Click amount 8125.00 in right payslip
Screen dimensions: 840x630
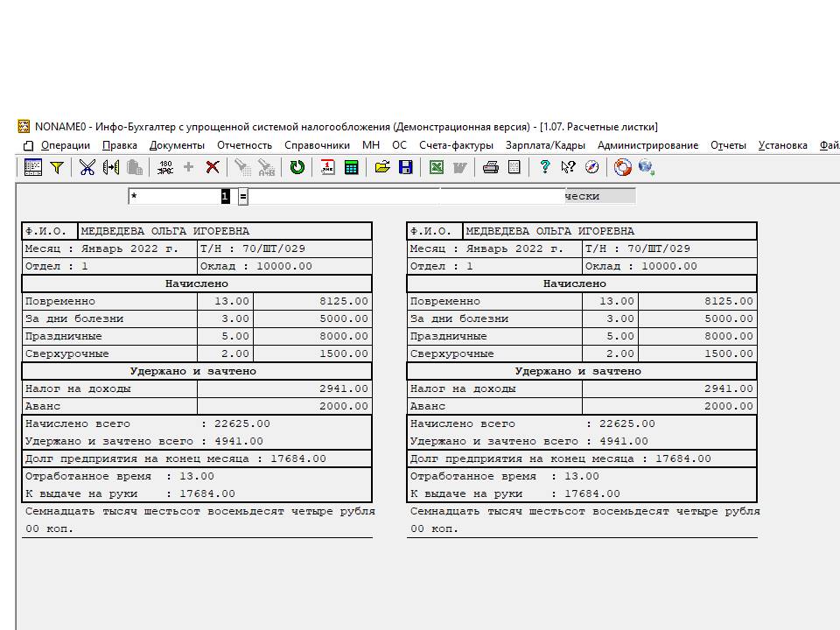(x=729, y=301)
